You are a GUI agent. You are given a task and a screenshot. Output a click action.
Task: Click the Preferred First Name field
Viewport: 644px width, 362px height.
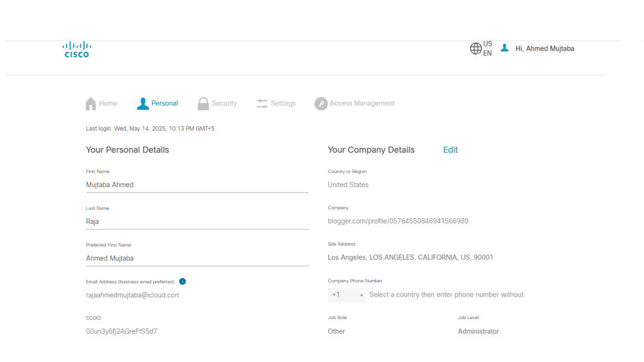point(197,258)
